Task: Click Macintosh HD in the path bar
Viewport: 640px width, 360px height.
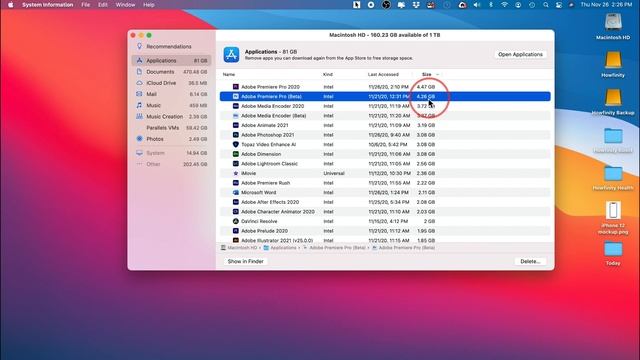Action: click(239, 248)
